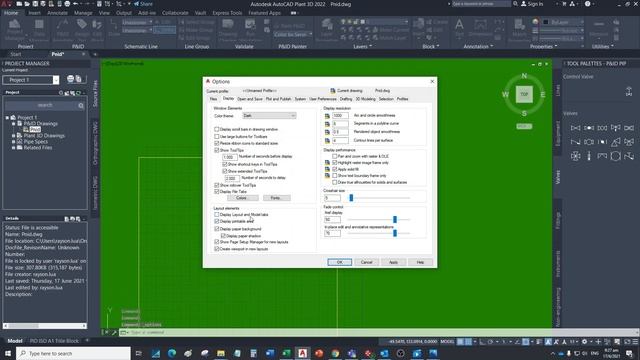Click the N compass letter on ViewCube
The width and height of the screenshot is (640, 360).
pyautogui.click(x=524, y=76)
